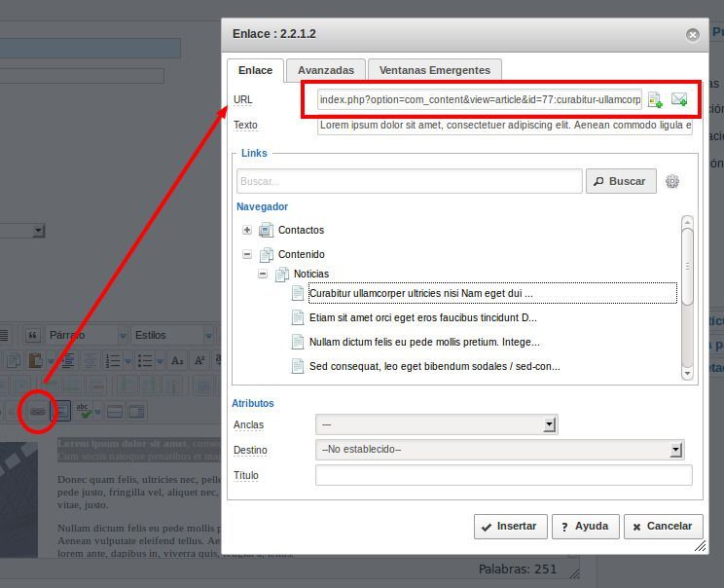Click the subscript icon in editor toolbar

tap(177, 360)
